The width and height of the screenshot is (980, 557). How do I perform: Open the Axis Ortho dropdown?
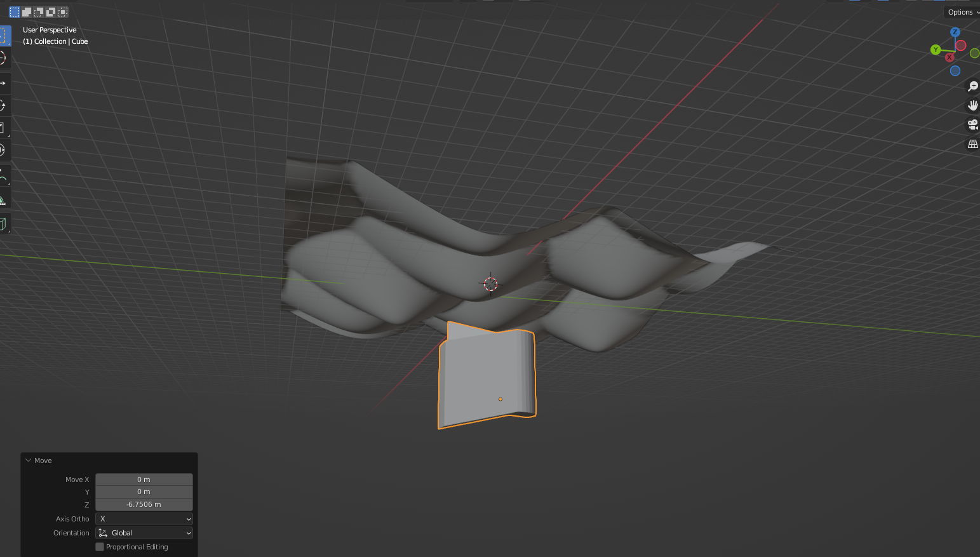(x=144, y=519)
